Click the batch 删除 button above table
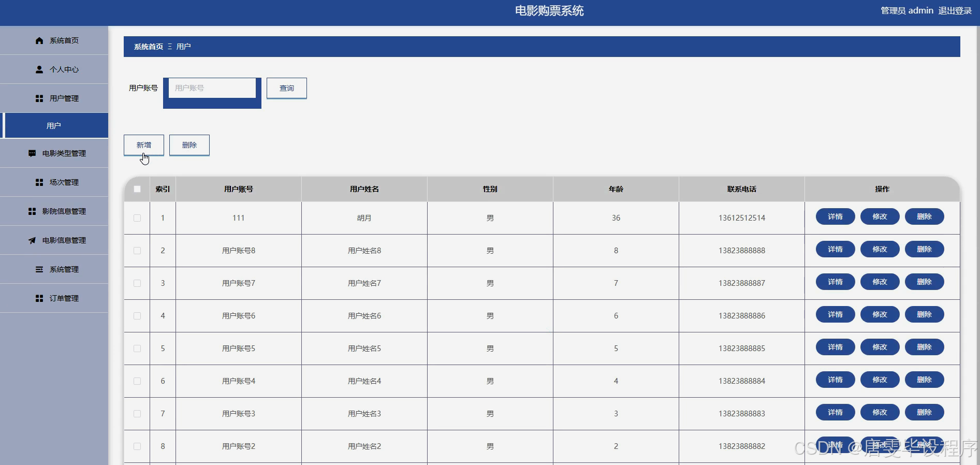980x465 pixels. click(x=189, y=145)
